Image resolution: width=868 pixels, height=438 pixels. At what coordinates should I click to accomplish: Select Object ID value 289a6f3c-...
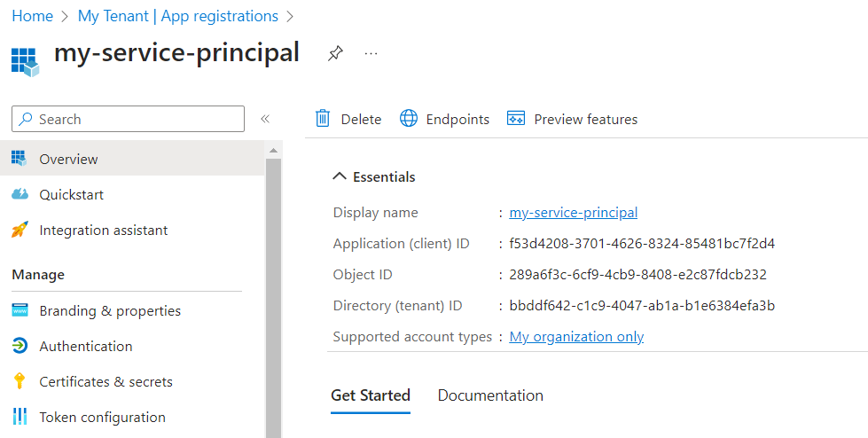637,275
